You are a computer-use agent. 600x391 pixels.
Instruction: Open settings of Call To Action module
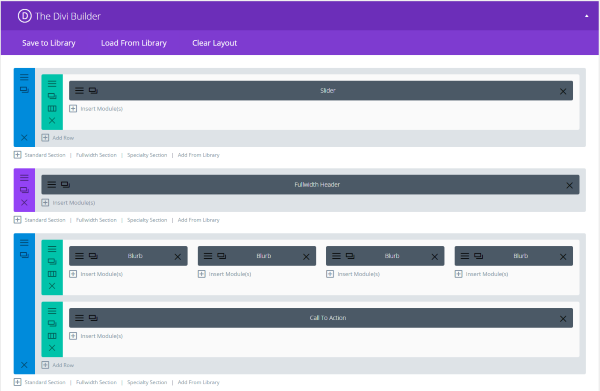79,318
